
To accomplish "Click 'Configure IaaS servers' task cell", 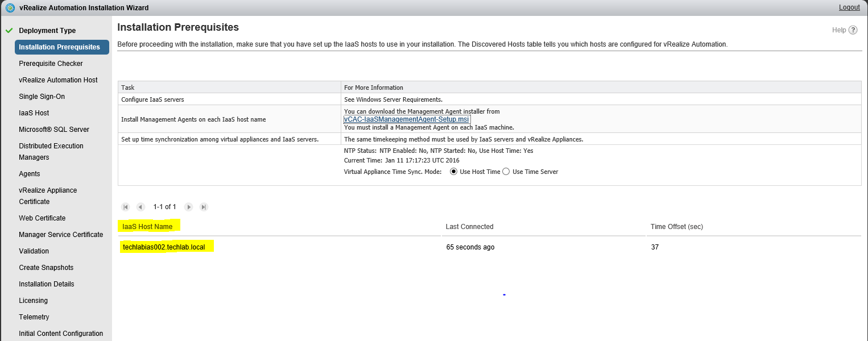I will click(x=230, y=99).
